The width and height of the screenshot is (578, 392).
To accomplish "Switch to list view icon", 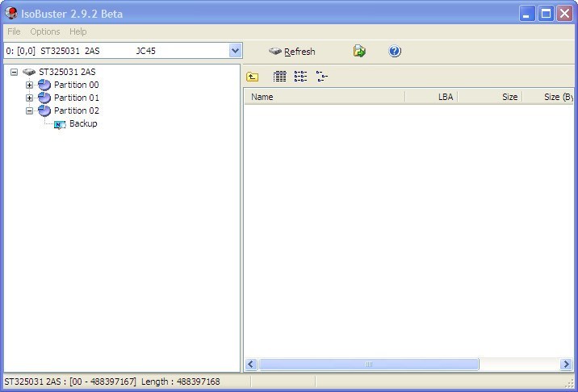I will pyautogui.click(x=301, y=77).
